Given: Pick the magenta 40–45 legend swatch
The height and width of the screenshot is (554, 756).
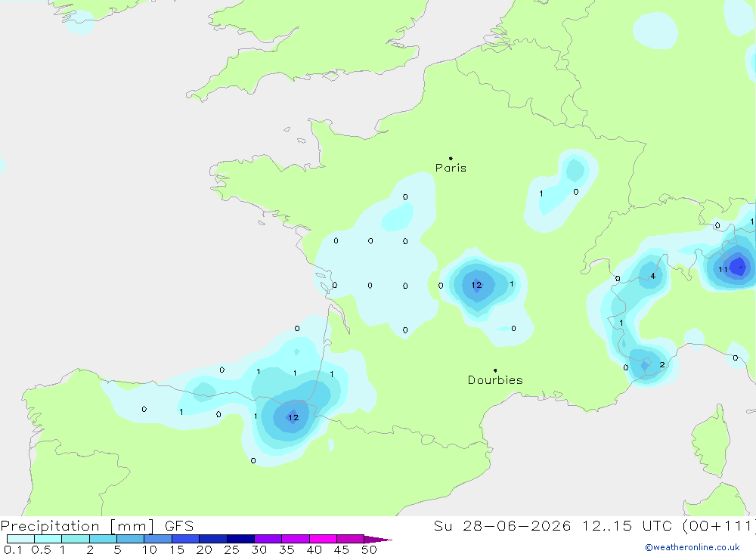Looking at the screenshot, I should coord(323,539).
